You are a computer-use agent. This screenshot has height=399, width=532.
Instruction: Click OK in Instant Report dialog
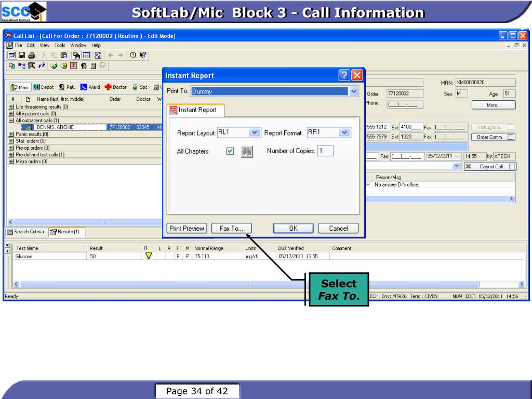pos(293,229)
